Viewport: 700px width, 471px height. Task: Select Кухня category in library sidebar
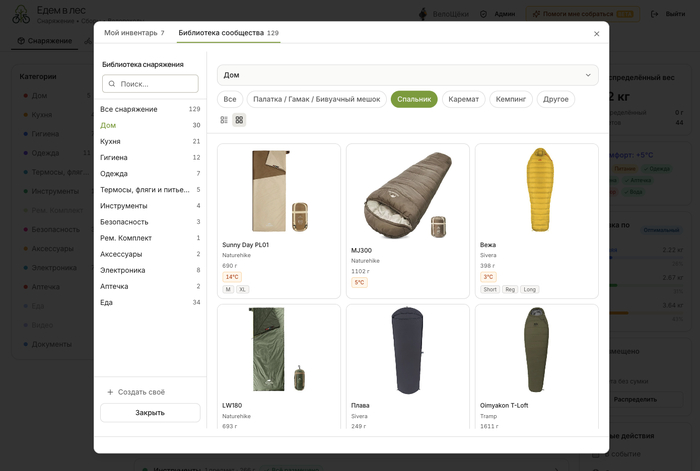point(150,141)
